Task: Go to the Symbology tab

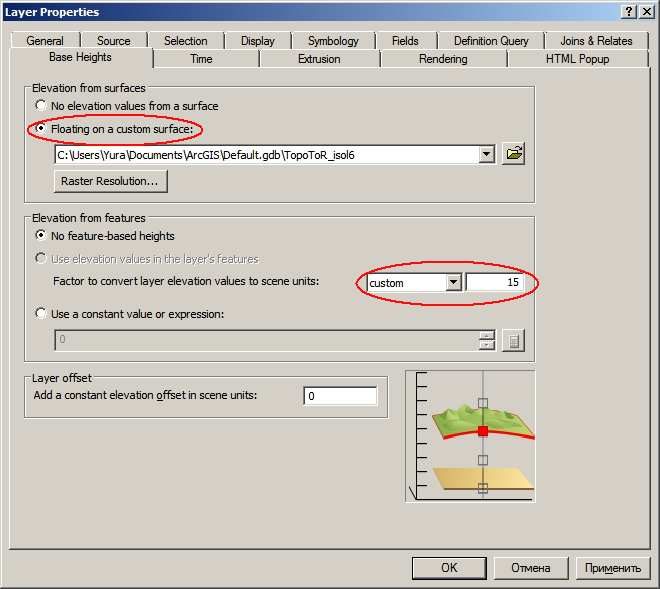Action: pyautogui.click(x=333, y=41)
